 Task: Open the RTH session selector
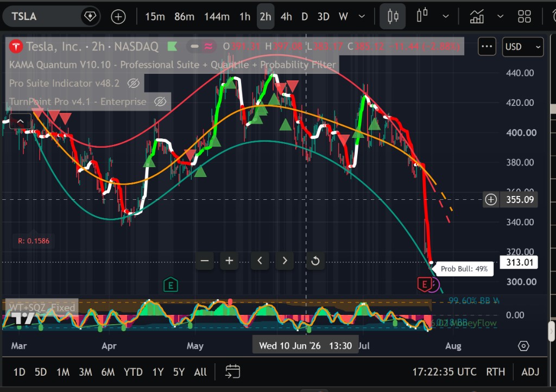click(x=495, y=372)
